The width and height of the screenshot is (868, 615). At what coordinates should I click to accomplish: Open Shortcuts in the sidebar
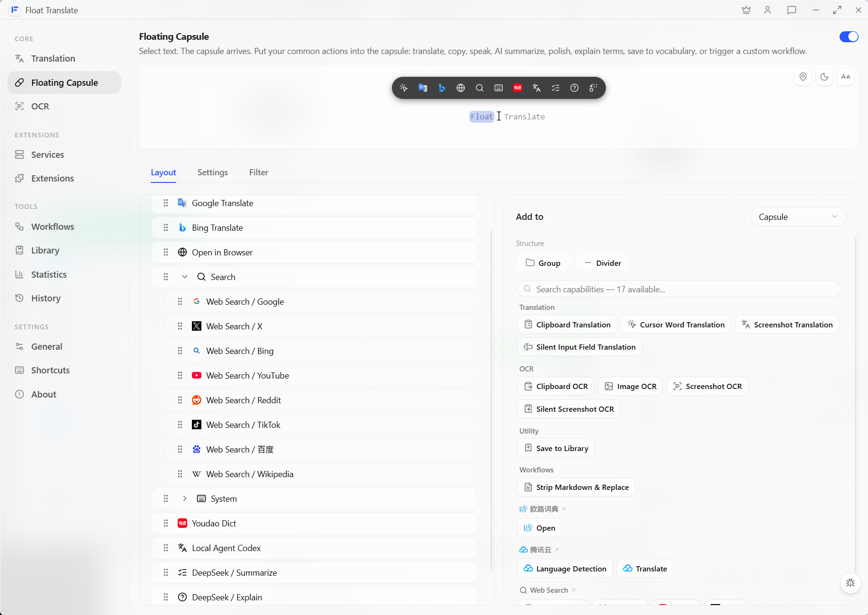click(64, 371)
